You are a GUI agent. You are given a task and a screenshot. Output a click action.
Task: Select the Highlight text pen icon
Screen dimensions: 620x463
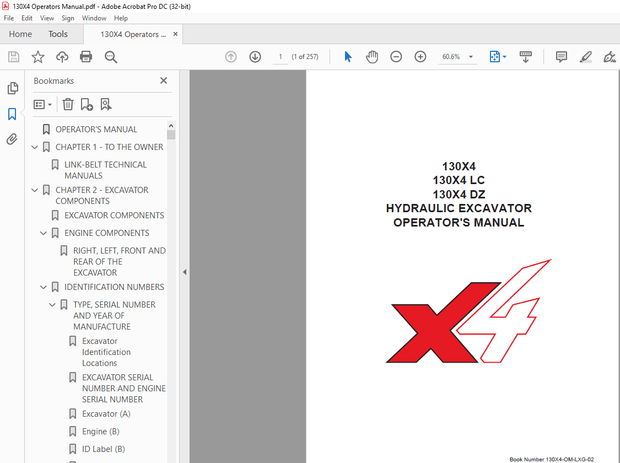586,57
